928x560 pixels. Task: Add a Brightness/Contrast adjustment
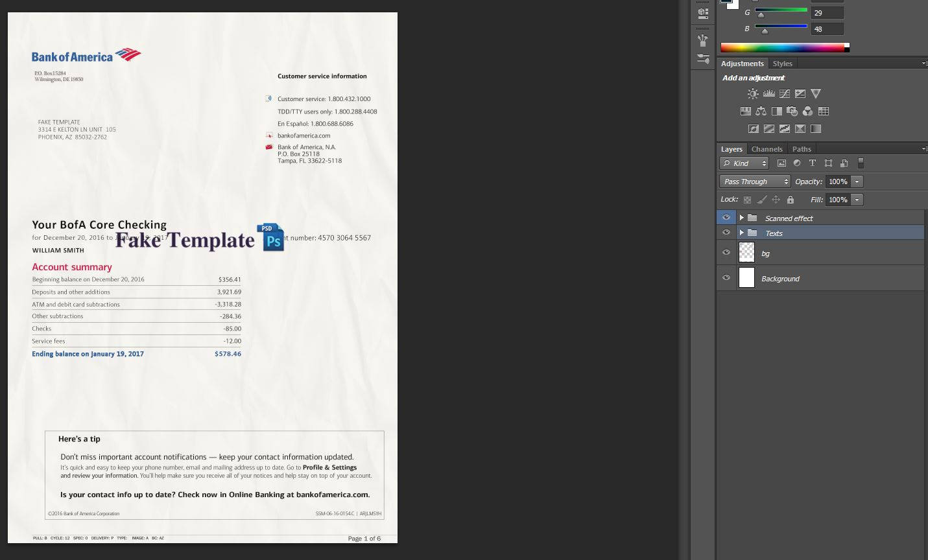tap(753, 94)
